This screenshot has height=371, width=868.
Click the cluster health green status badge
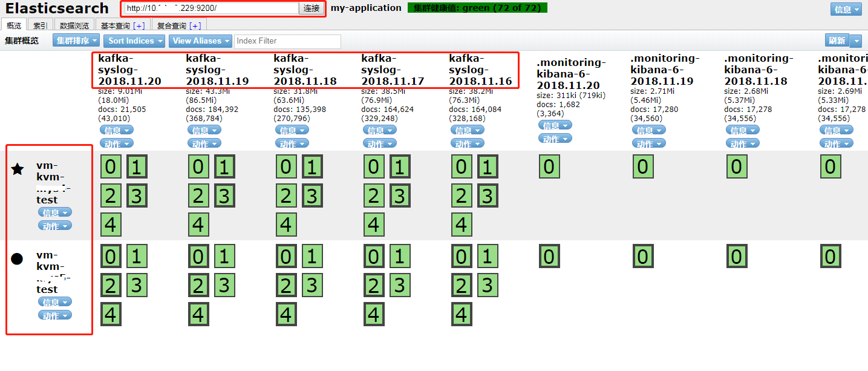477,8
